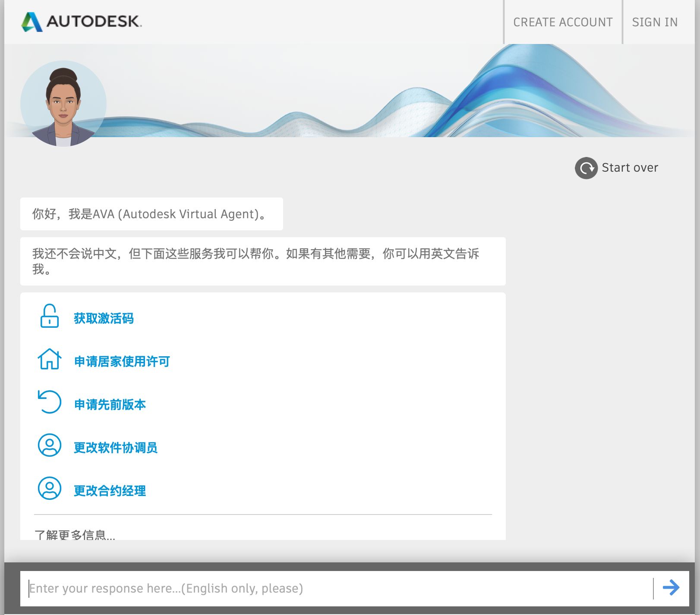The width and height of the screenshot is (700, 615).
Task: Open the AVA virtual agent avatar
Action: (x=63, y=104)
